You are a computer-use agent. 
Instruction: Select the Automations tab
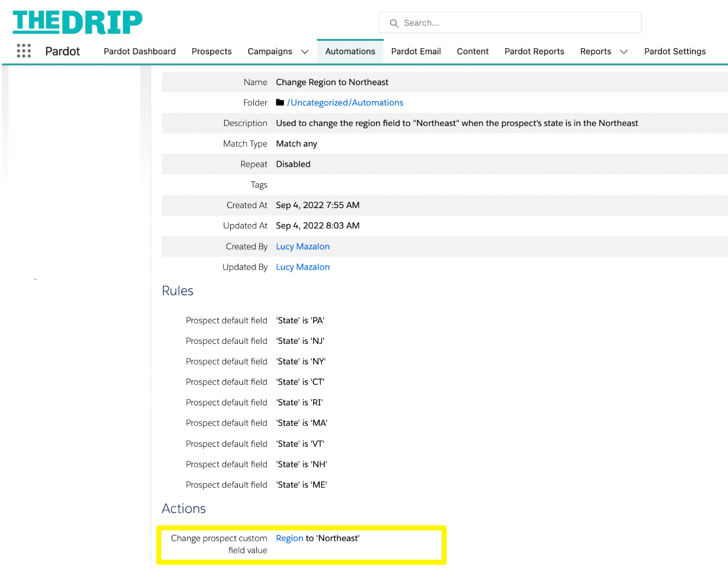[350, 51]
